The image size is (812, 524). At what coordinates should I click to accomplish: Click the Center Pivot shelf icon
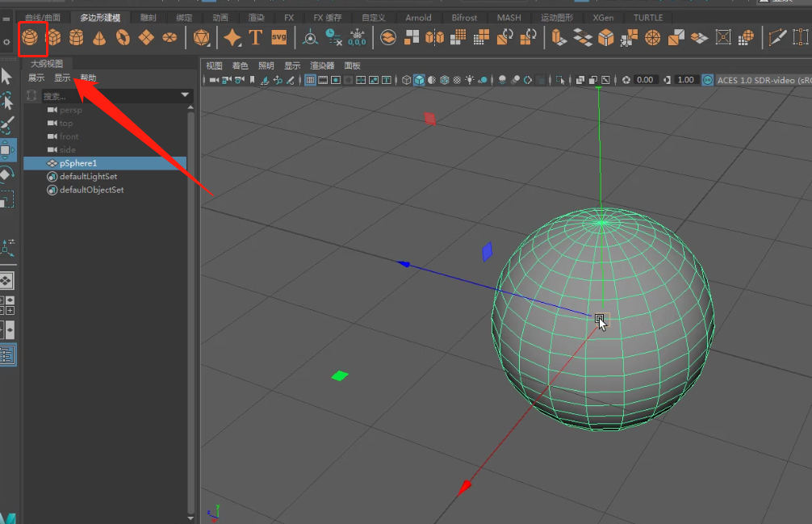[x=310, y=37]
